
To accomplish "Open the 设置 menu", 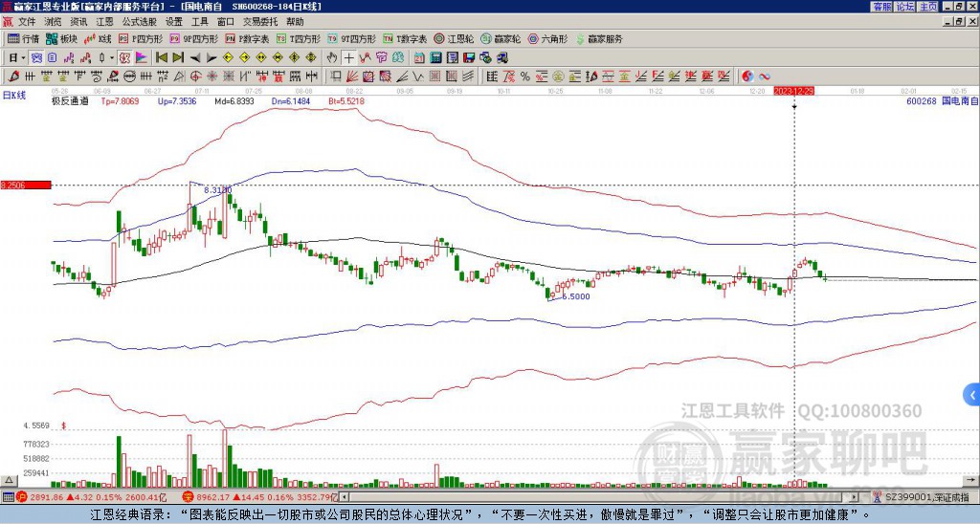I will click(174, 22).
